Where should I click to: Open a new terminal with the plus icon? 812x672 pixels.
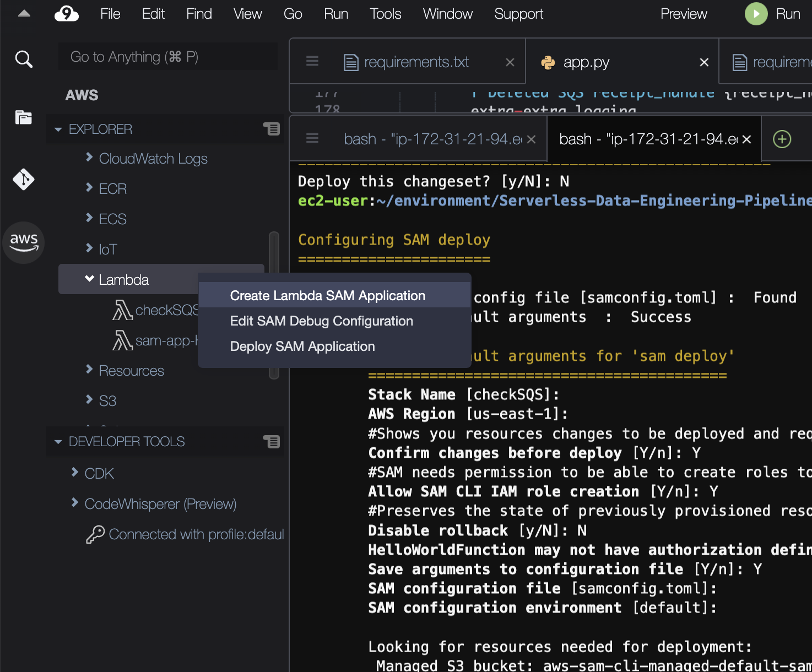tap(782, 139)
